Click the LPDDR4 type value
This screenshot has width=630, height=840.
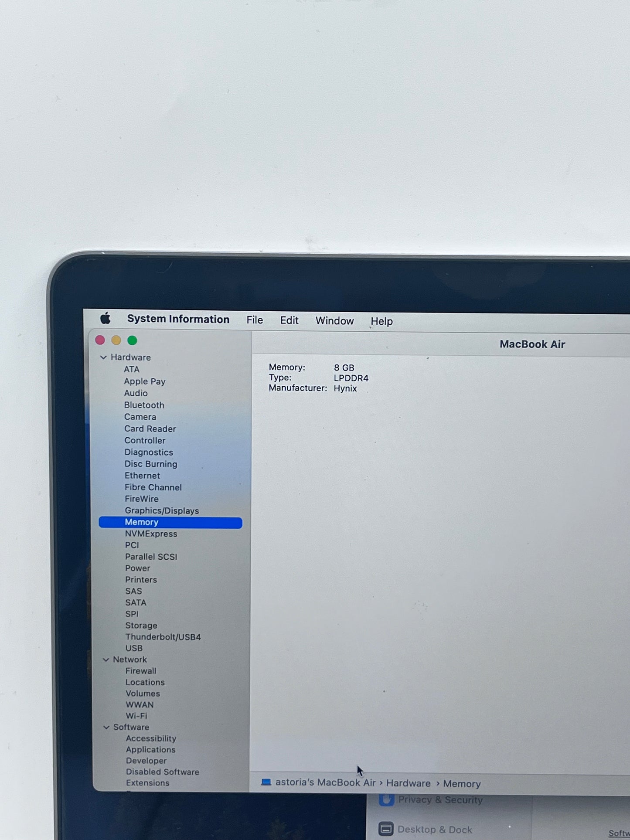[x=351, y=378]
